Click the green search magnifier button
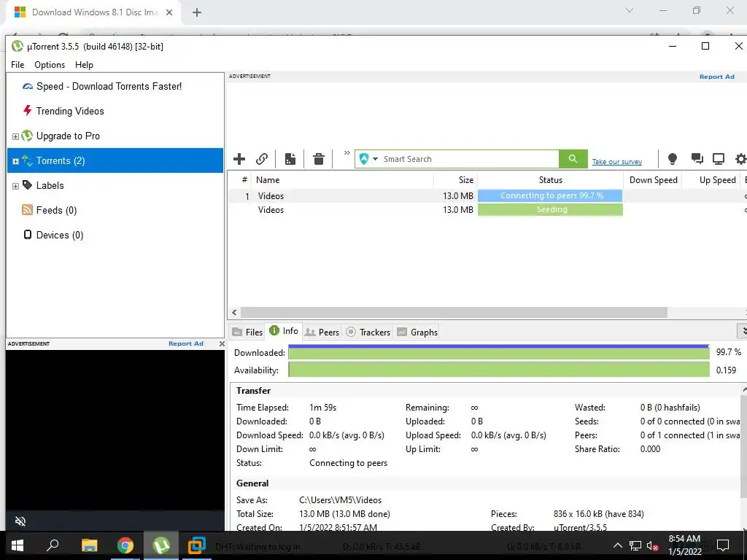Viewport: 747px width, 560px height. 573,159
